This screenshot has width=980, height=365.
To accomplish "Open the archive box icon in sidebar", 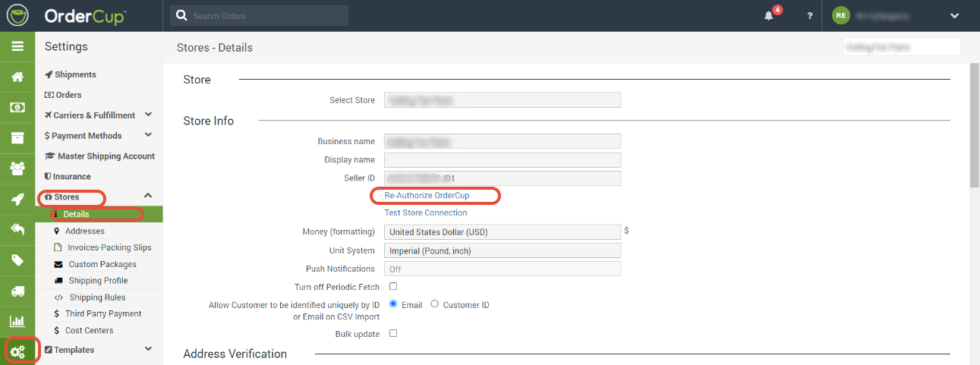I will click(x=17, y=138).
